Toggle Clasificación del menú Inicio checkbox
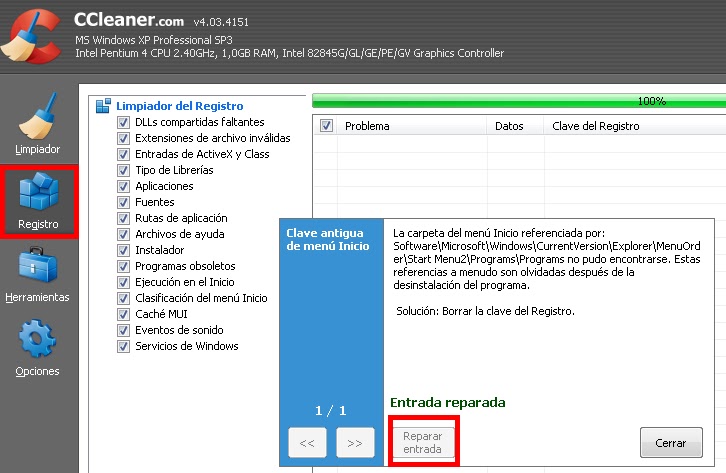The image size is (726, 473). [123, 298]
